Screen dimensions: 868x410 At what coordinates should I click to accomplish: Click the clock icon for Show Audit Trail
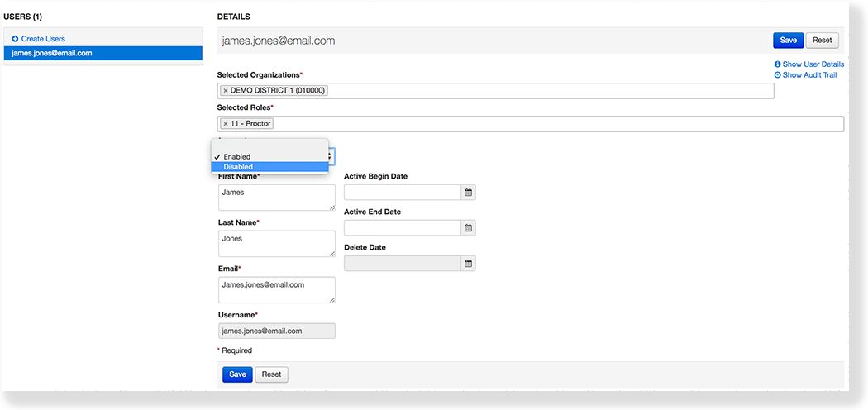pos(777,75)
